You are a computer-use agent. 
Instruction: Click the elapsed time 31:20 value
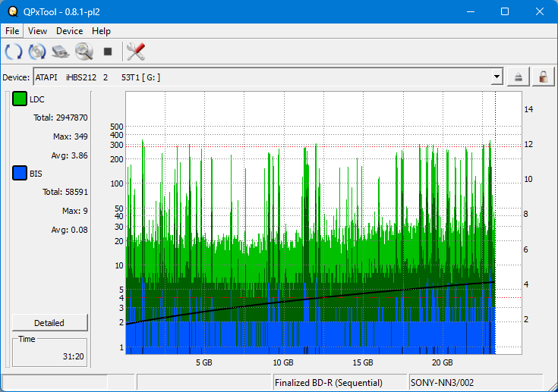[74, 356]
